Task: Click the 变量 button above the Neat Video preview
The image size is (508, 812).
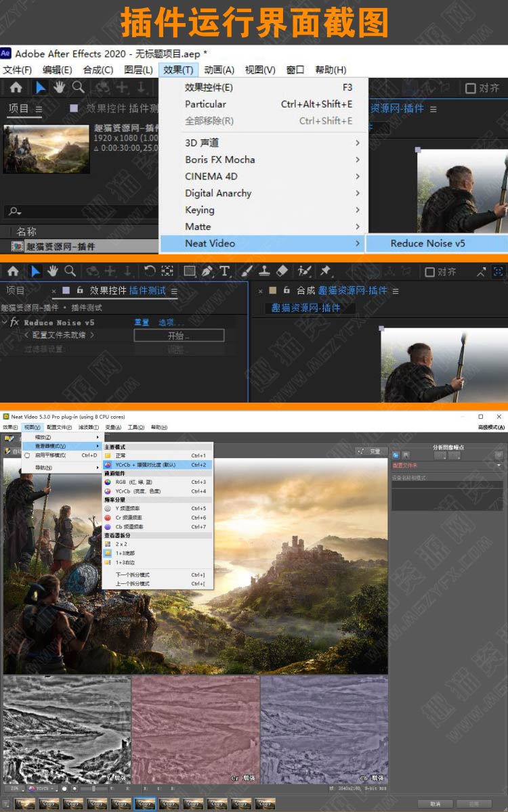Action: point(370,451)
